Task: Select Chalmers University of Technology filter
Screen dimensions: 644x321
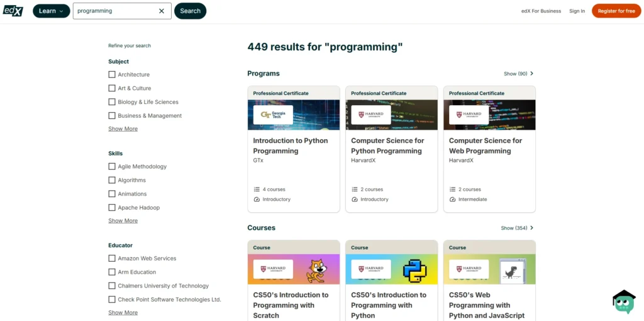Action: point(112,286)
